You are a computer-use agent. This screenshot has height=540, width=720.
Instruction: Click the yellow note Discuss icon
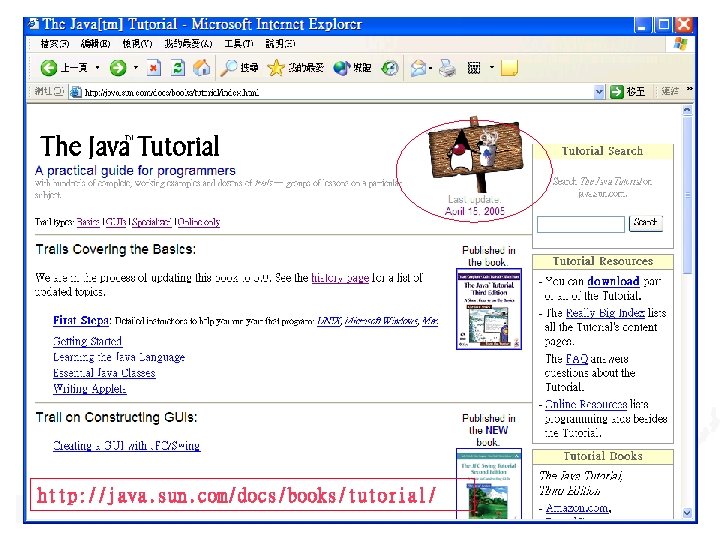coord(509,68)
